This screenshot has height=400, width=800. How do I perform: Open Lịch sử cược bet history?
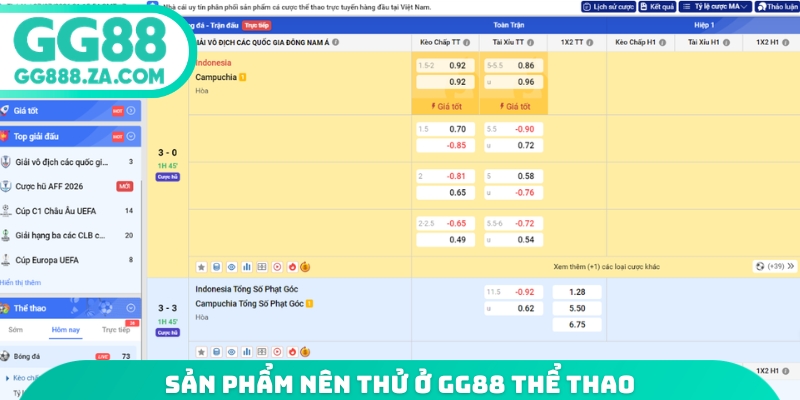click(609, 7)
